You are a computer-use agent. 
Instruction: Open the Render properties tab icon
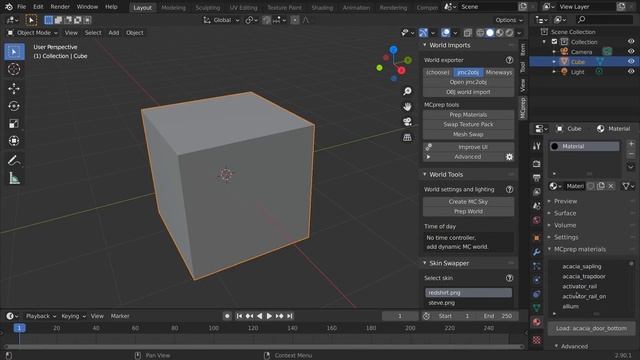(537, 164)
